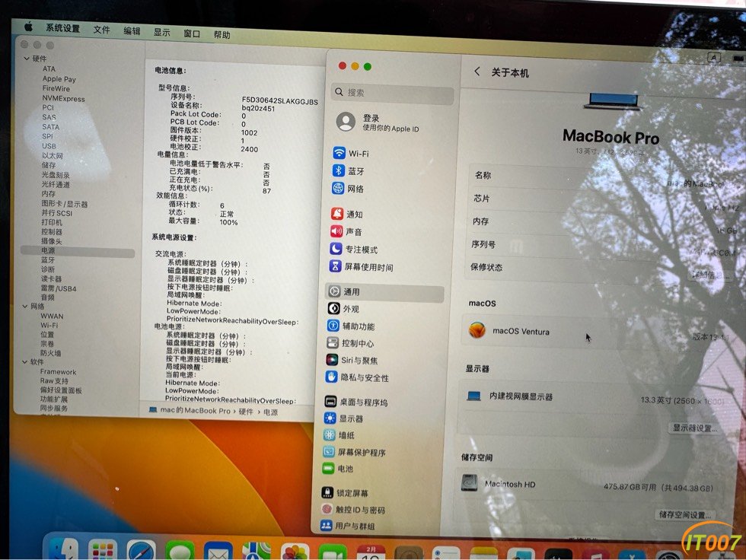Open Wi-Fi settings in sidebar
Screen dimensions: 746x560
[351, 154]
